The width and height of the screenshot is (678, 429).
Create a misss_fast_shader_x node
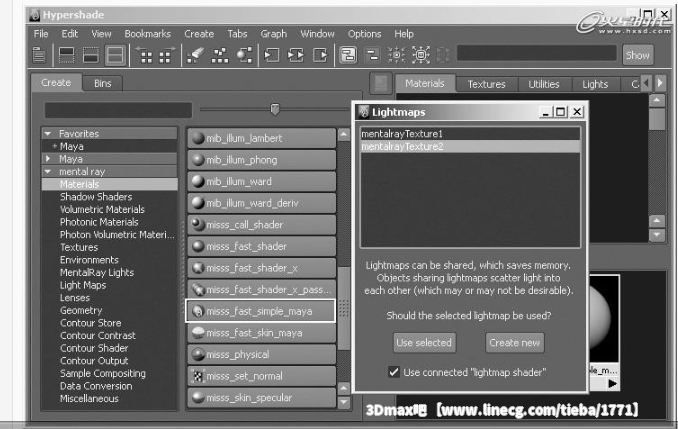262,268
